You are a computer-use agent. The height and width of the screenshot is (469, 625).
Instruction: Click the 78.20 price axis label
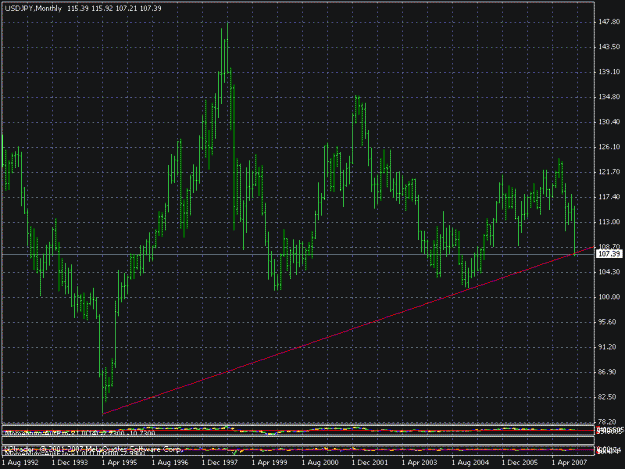click(x=609, y=422)
